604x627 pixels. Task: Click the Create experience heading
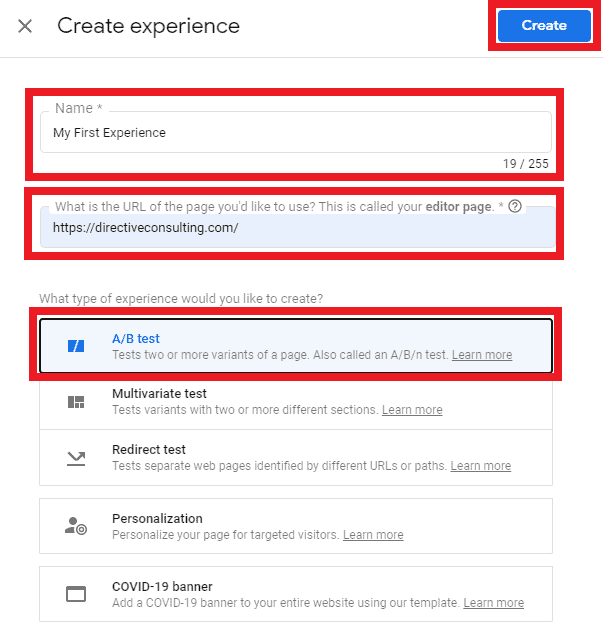[148, 26]
